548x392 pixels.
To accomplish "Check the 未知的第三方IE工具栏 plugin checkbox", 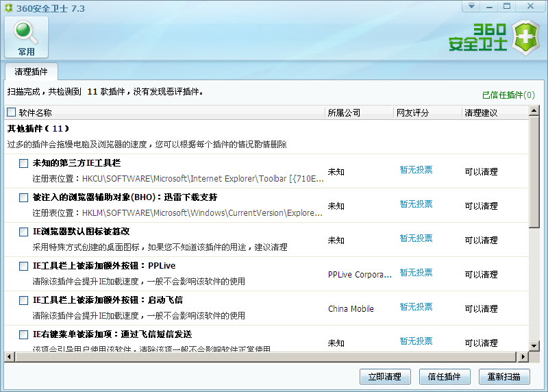I will click(x=23, y=163).
